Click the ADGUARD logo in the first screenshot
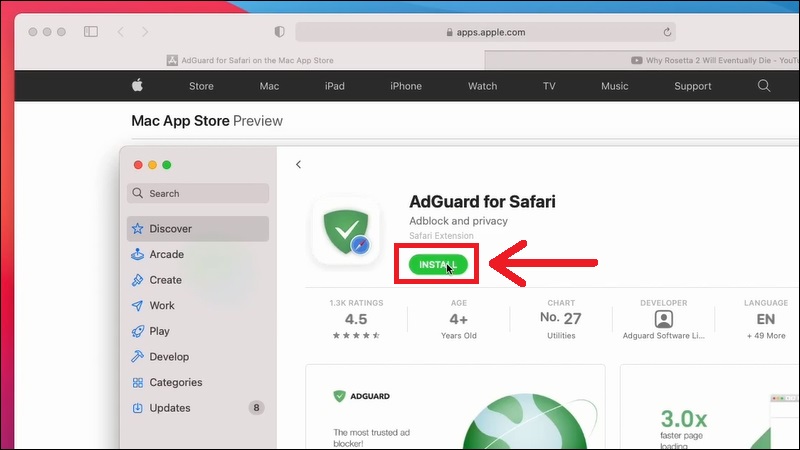Screen dimensions: 800x450 click(x=361, y=396)
